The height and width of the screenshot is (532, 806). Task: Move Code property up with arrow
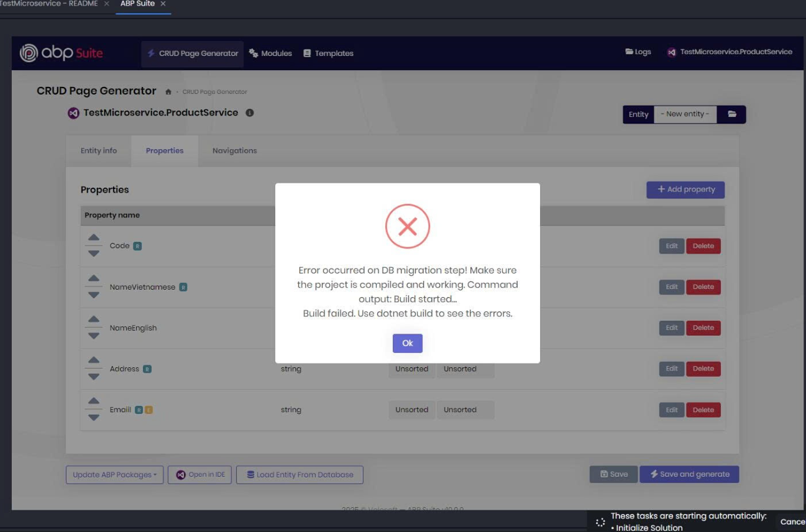(x=93, y=238)
